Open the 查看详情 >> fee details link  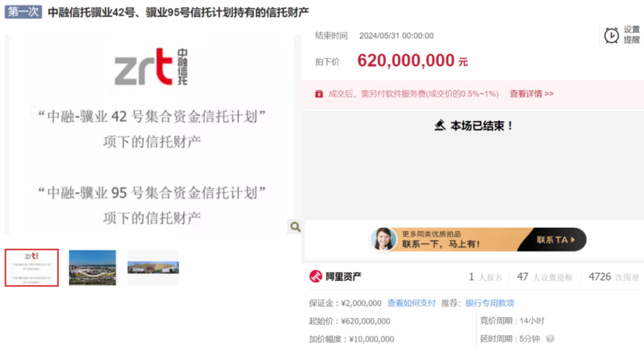click(531, 94)
